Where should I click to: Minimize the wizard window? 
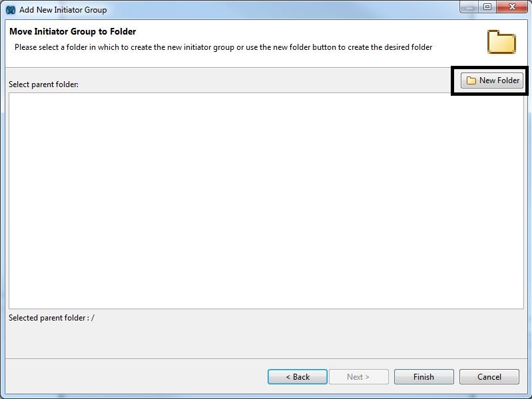click(469, 7)
